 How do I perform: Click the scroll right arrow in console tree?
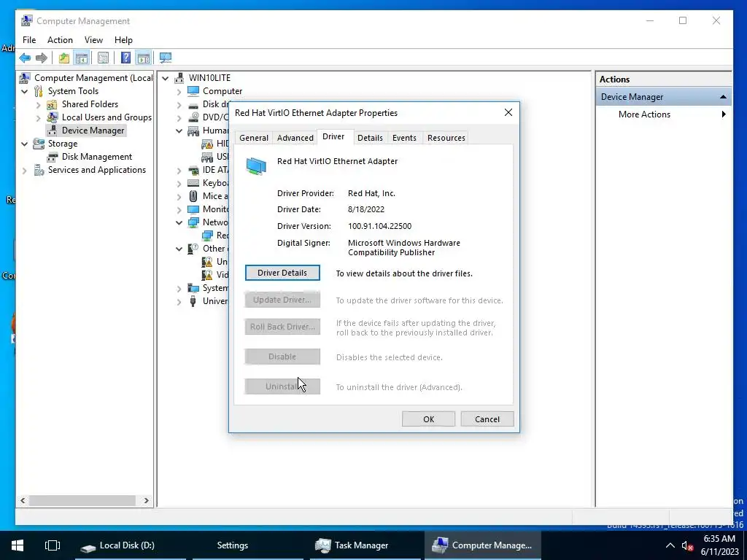[x=146, y=500]
